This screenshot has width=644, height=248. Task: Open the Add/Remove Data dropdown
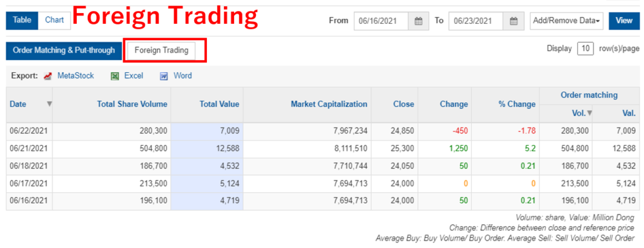pos(567,21)
